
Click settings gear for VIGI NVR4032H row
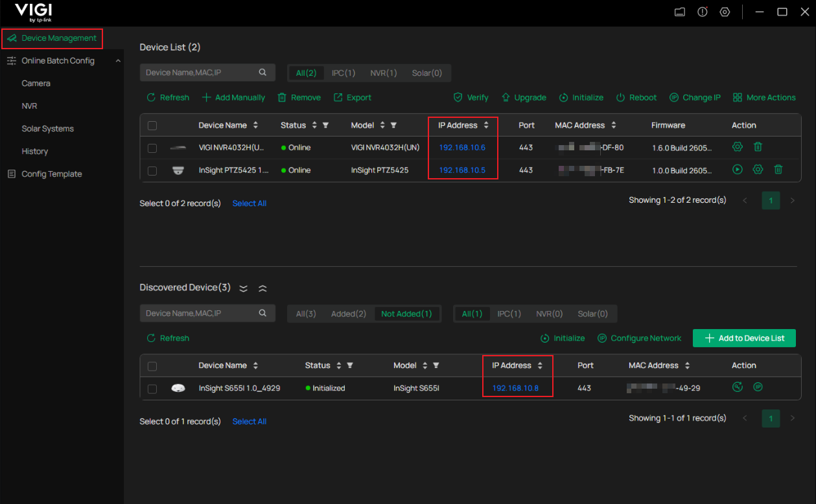(737, 147)
